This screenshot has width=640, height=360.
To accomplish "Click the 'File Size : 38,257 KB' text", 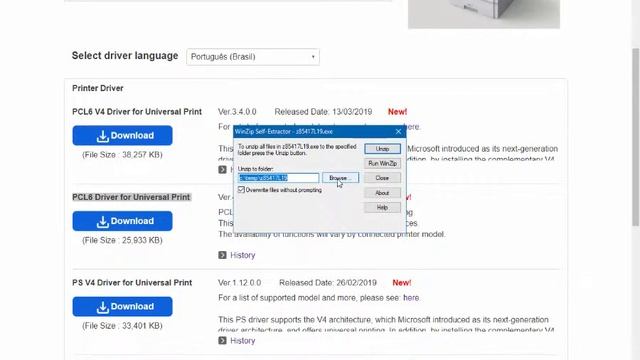I will [122, 155].
